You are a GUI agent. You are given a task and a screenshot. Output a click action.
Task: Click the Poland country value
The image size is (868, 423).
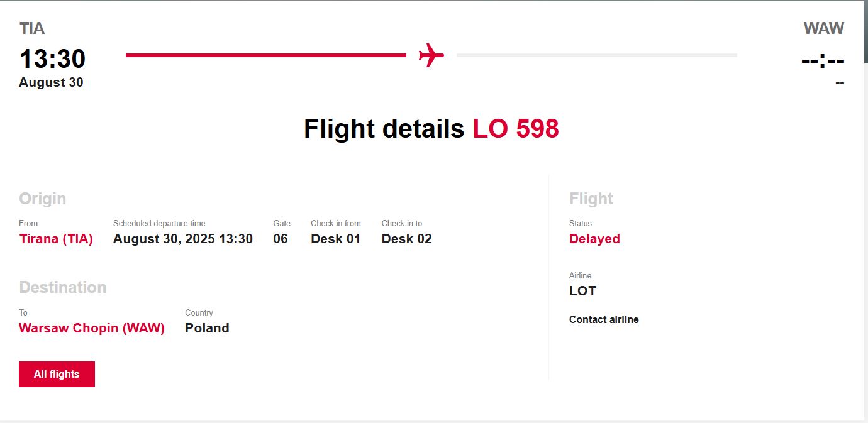207,328
